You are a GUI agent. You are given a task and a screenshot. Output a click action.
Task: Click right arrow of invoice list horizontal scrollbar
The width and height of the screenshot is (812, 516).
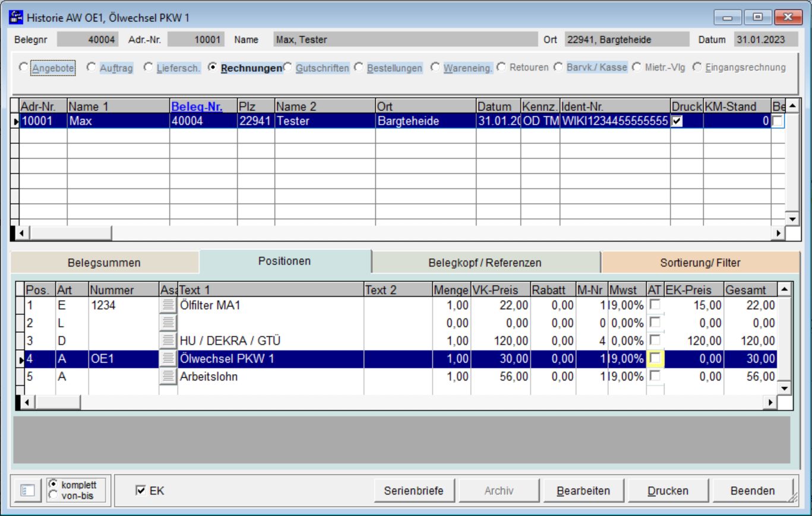tap(779, 233)
